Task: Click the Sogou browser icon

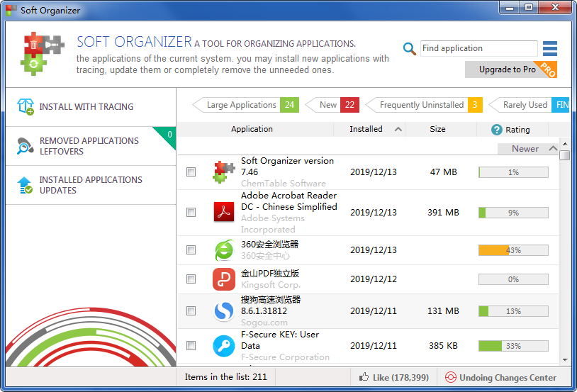Action: (x=224, y=311)
